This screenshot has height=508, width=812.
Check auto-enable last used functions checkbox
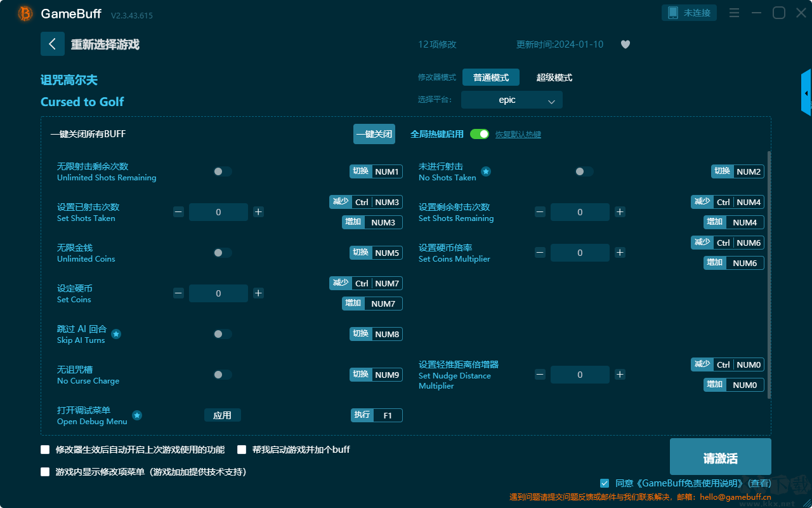coord(45,450)
